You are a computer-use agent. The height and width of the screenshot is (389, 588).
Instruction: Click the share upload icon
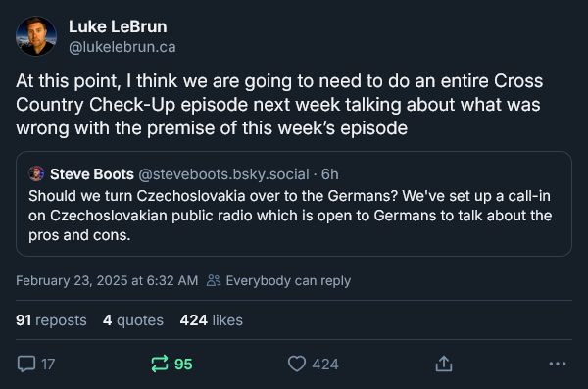point(444,364)
